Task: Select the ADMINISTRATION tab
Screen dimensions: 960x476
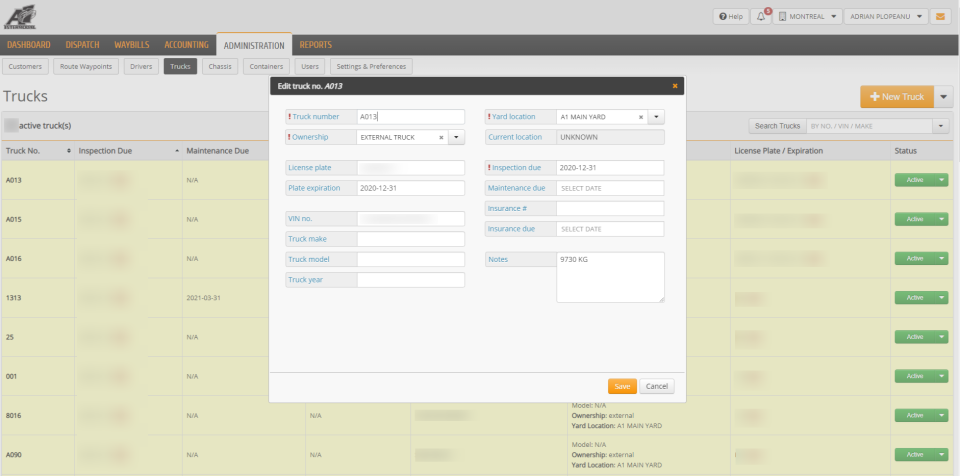Action: point(254,45)
